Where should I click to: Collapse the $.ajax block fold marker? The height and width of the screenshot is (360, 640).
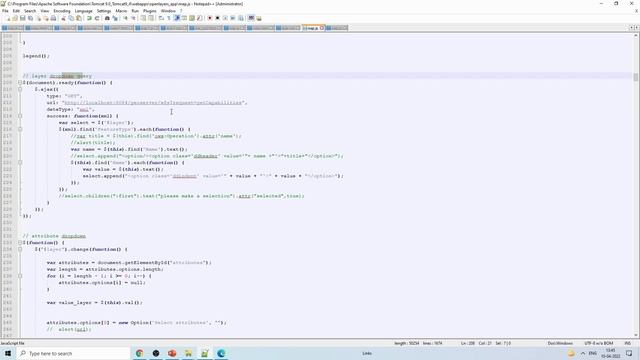tap(20, 89)
